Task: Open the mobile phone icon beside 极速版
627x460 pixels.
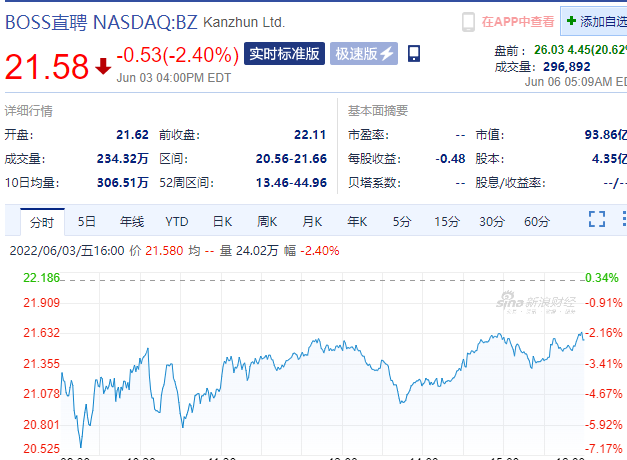Action: click(414, 53)
